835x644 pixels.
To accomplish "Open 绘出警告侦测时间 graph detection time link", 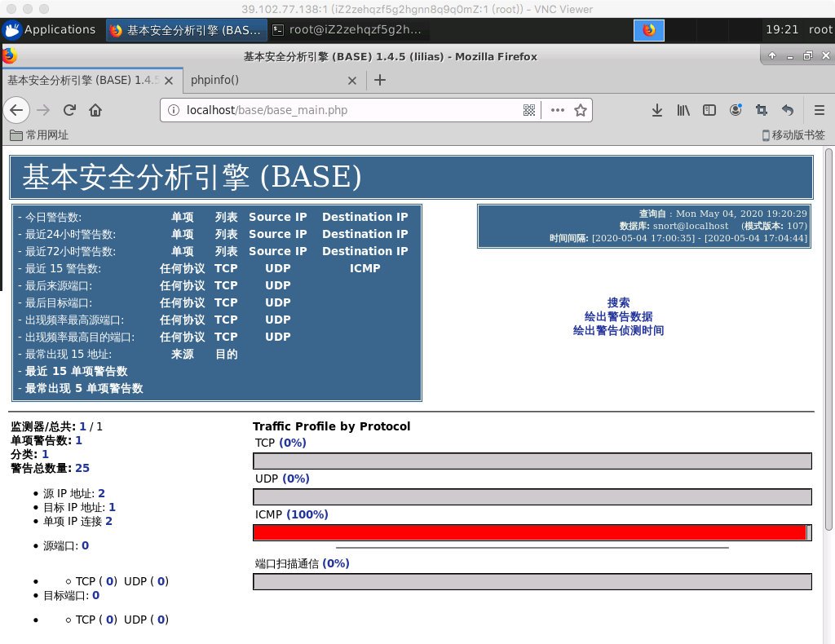I will (618, 330).
